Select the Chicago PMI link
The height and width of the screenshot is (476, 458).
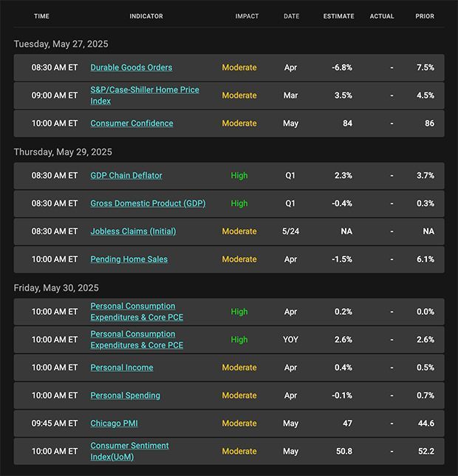pyautogui.click(x=114, y=424)
